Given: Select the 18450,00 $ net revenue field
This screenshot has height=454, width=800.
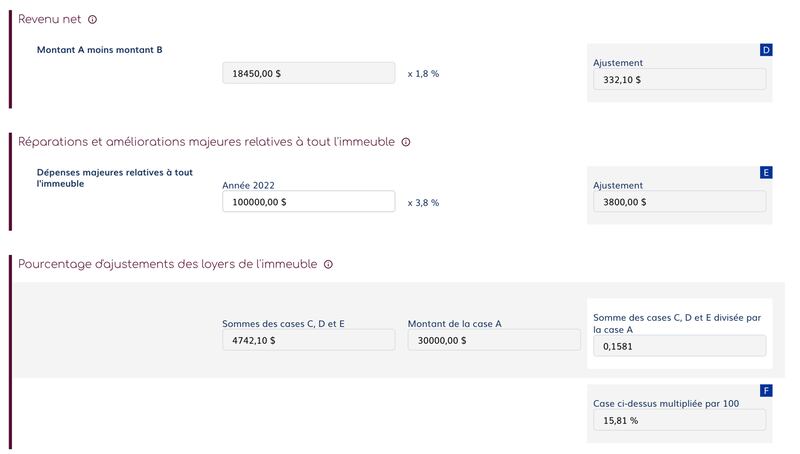Looking at the screenshot, I should point(308,73).
